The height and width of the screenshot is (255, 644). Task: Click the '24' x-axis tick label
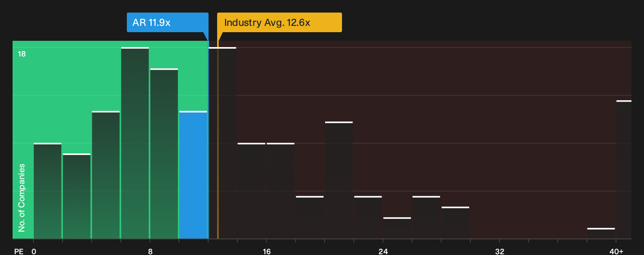(x=383, y=251)
